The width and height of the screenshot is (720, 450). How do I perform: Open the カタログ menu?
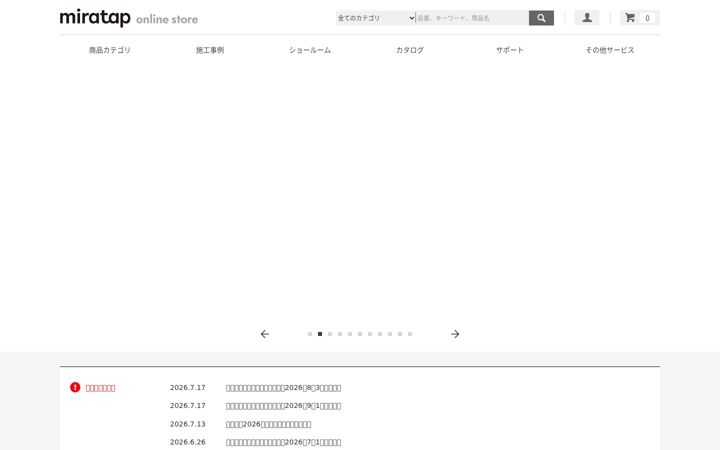(x=410, y=50)
